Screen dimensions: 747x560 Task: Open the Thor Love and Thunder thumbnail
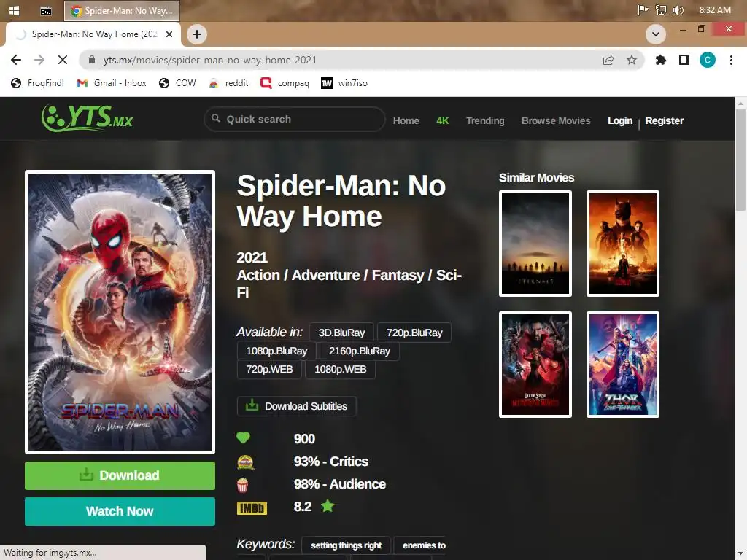coord(623,365)
